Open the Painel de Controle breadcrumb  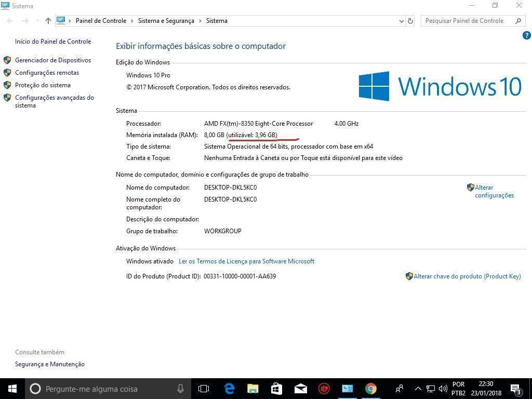pyautogui.click(x=101, y=21)
